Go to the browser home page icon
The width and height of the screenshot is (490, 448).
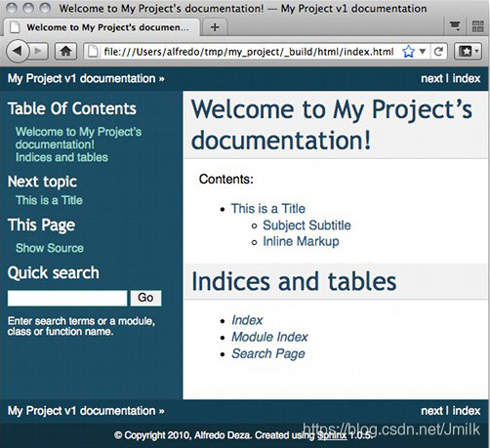(65, 51)
